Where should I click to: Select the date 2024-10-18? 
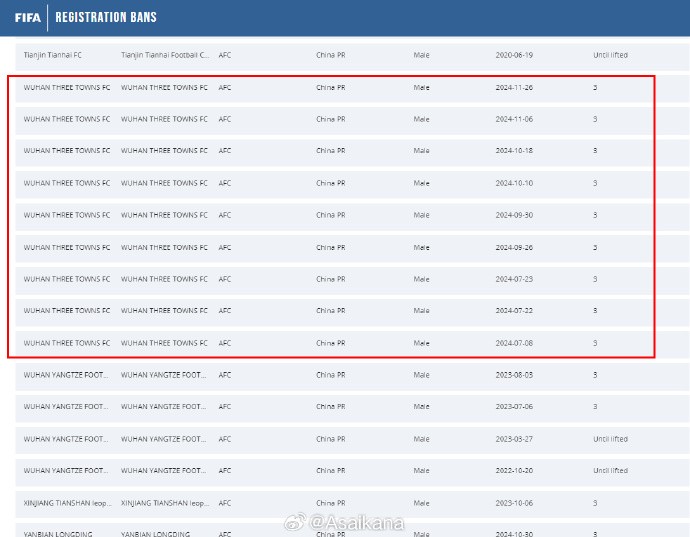[514, 151]
